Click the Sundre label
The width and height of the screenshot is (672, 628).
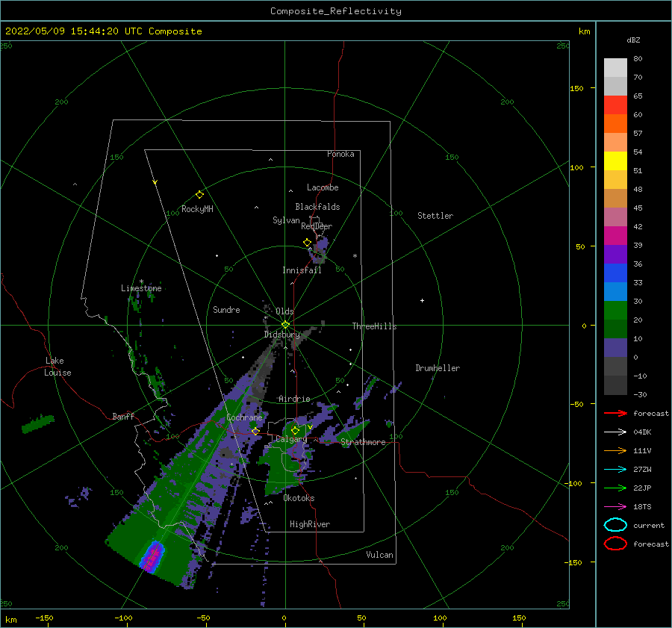[x=226, y=310]
